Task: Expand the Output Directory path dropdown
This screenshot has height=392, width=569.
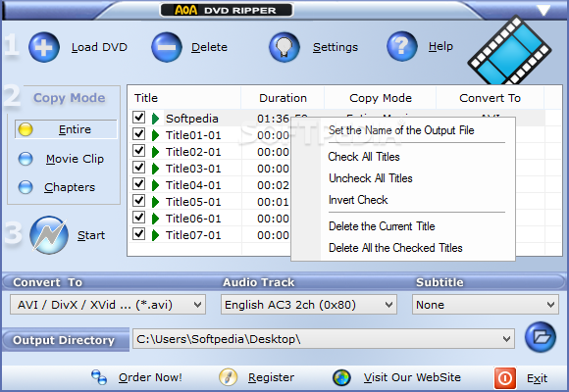Action: pos(506,339)
